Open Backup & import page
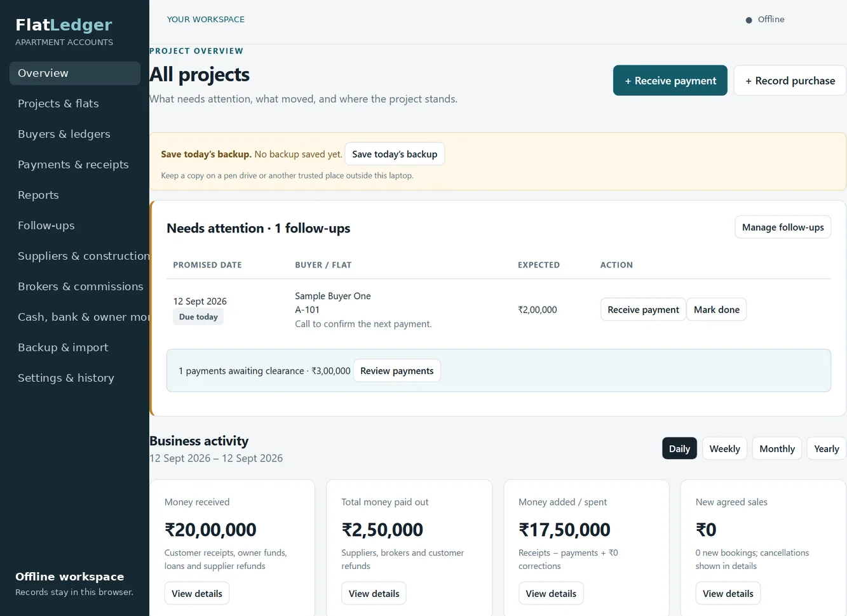Viewport: 847px width, 616px height. click(x=75, y=347)
